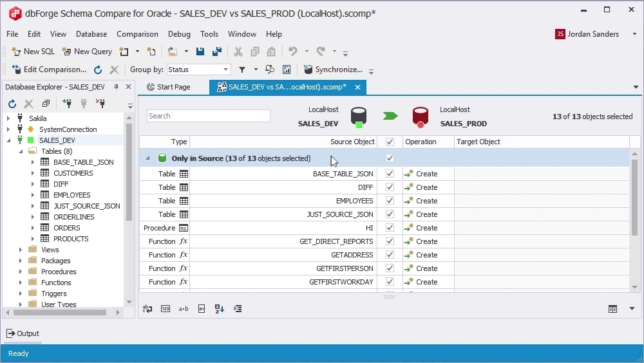Undo the last action
Viewport: 644px width, 363px height.
292,51
